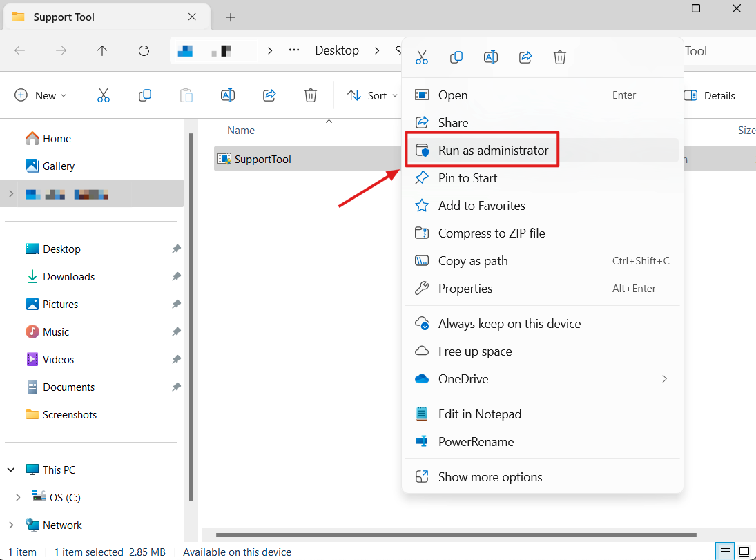
Task: Click the Copy icon in context menu
Action: 456,58
